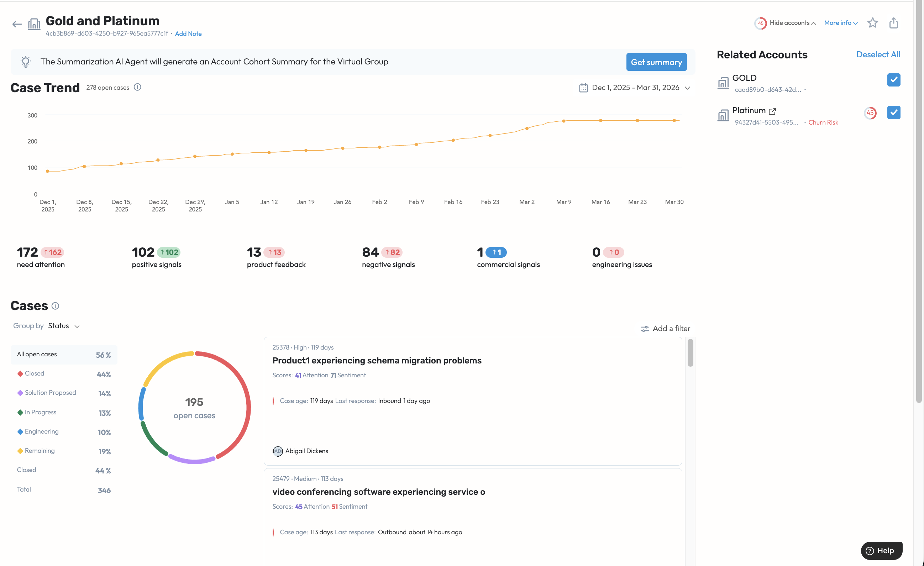Viewport: 924px width, 566px height.
Task: Click the Add Note link
Action: pos(188,34)
